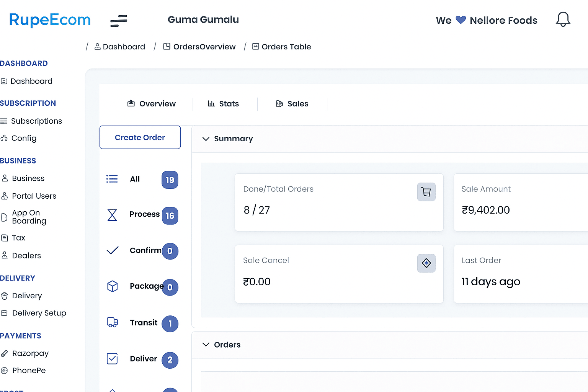Click the hamburger menu icon next to RupeEcom
Image resolution: width=588 pixels, height=392 pixels.
[119, 21]
